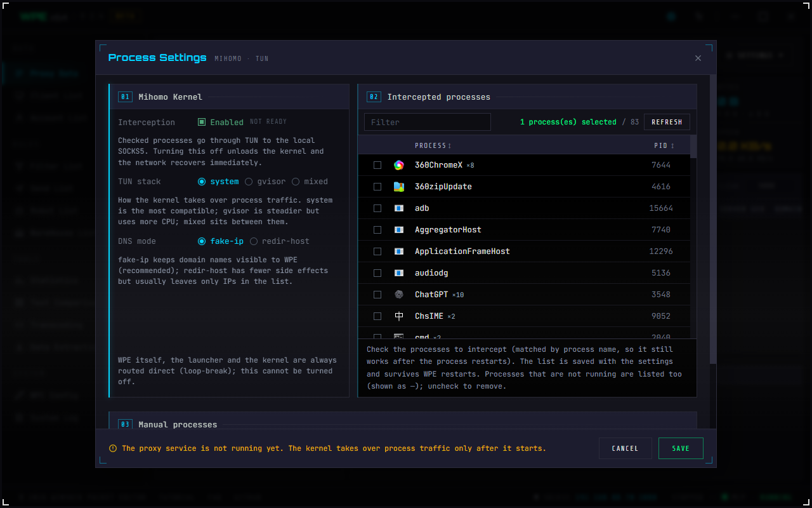Click the Process Settings dialog scrollbar
This screenshot has width=812, height=508.
tap(713, 219)
